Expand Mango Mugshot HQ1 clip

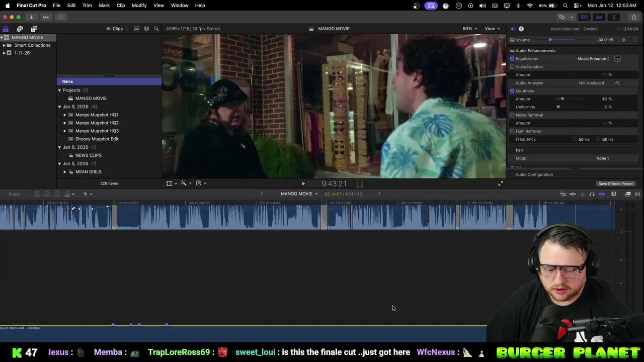click(65, 115)
